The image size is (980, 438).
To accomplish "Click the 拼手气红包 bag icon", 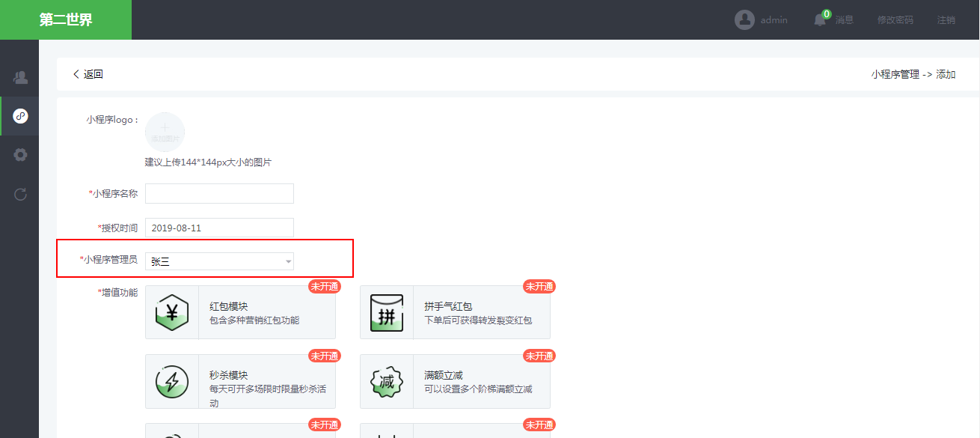I will (x=387, y=313).
